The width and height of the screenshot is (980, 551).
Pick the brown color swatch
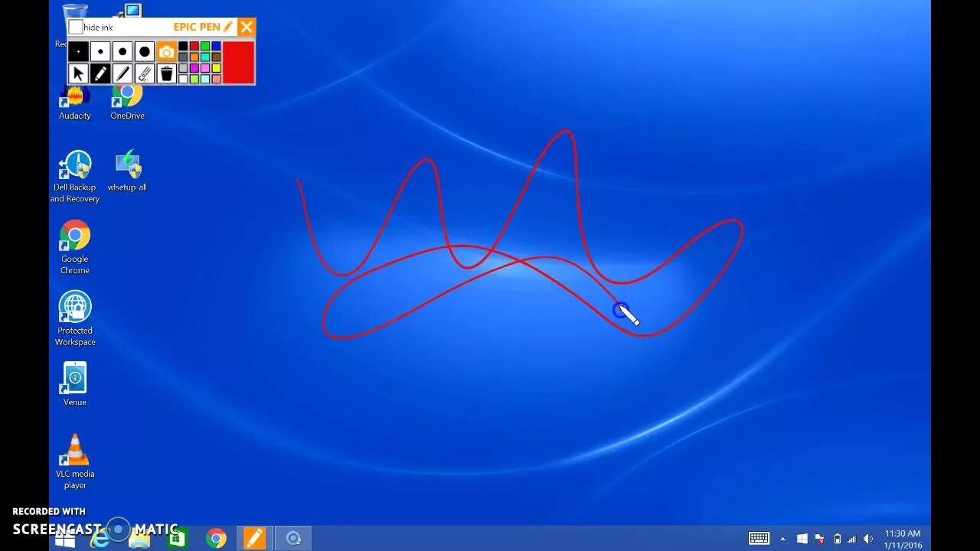[x=216, y=57]
